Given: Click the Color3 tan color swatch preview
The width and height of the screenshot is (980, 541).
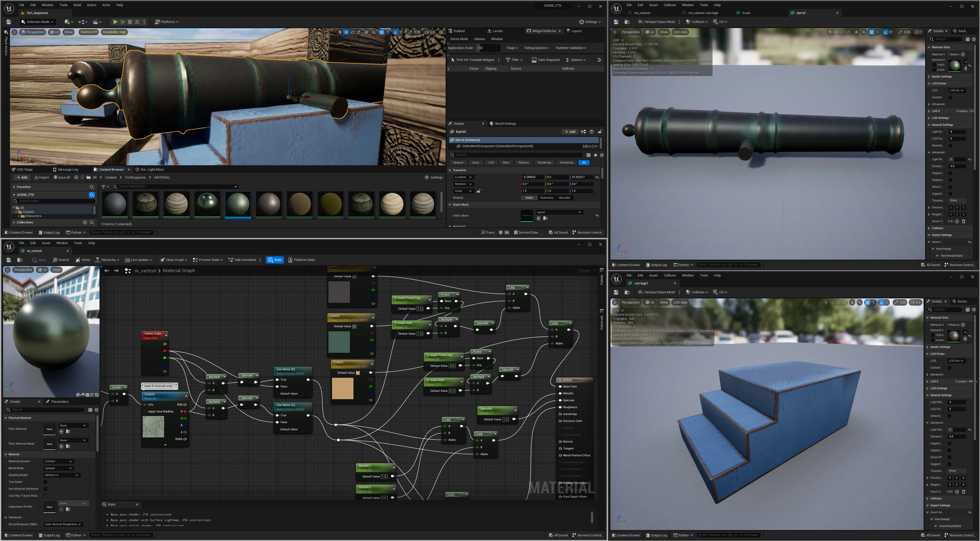Looking at the screenshot, I should click(342, 388).
